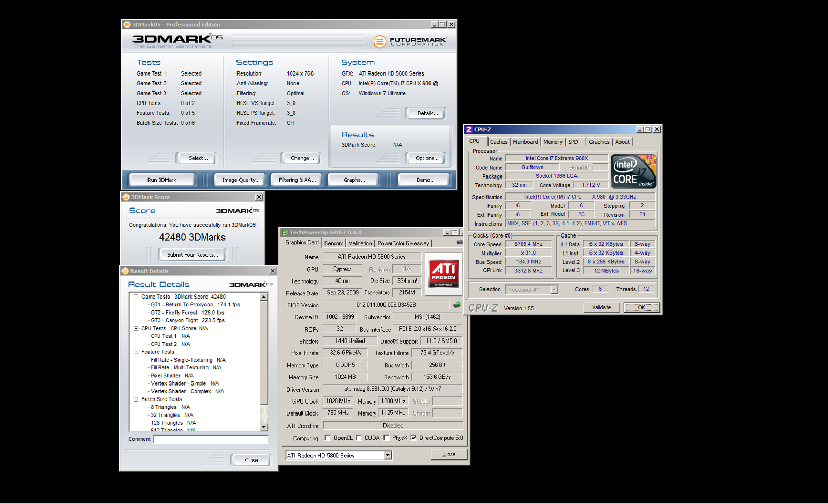The height and width of the screenshot is (504, 828).
Task: Enable the PhysX checkbox
Action: [386, 438]
